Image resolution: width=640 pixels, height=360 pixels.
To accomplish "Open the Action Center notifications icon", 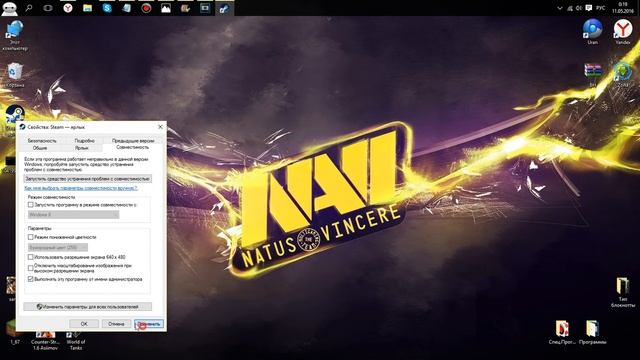I will click(589, 8).
